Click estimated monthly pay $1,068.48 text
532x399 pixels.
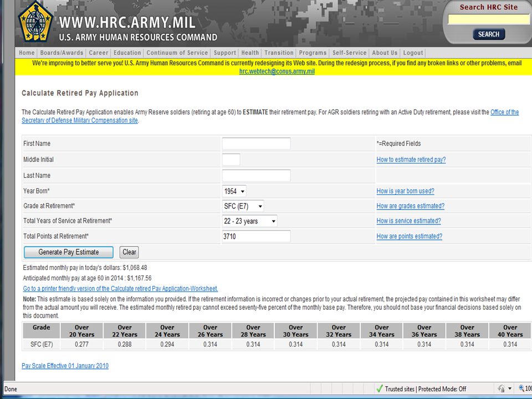pos(85,268)
